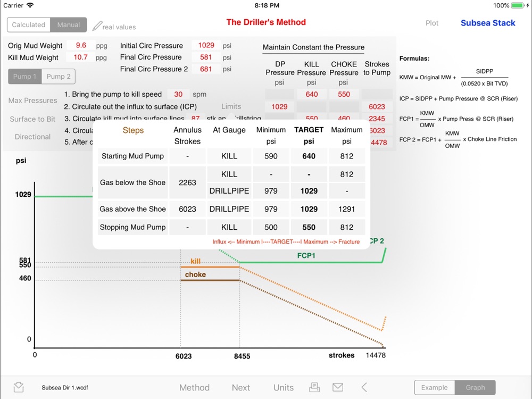
Task: Tap the Plot button
Action: point(432,23)
